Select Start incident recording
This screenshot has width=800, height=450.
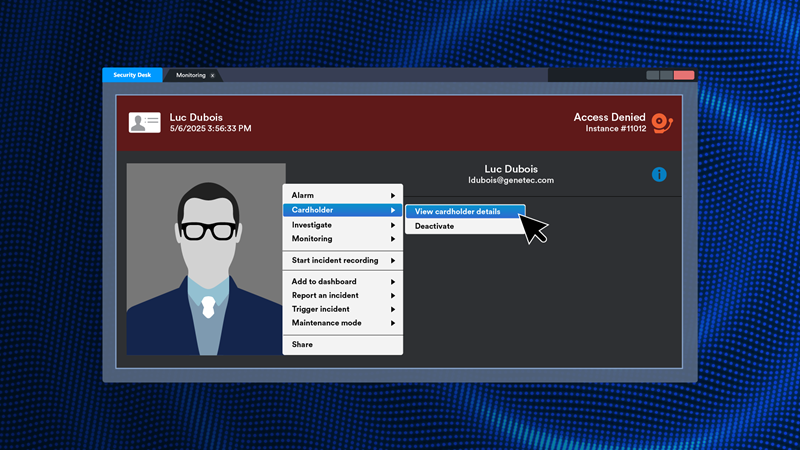coord(335,261)
